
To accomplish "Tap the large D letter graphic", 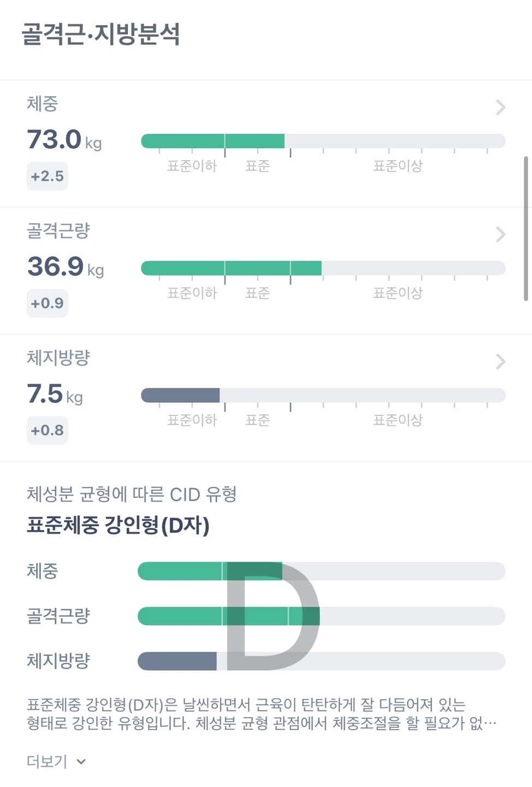I will 272,616.
